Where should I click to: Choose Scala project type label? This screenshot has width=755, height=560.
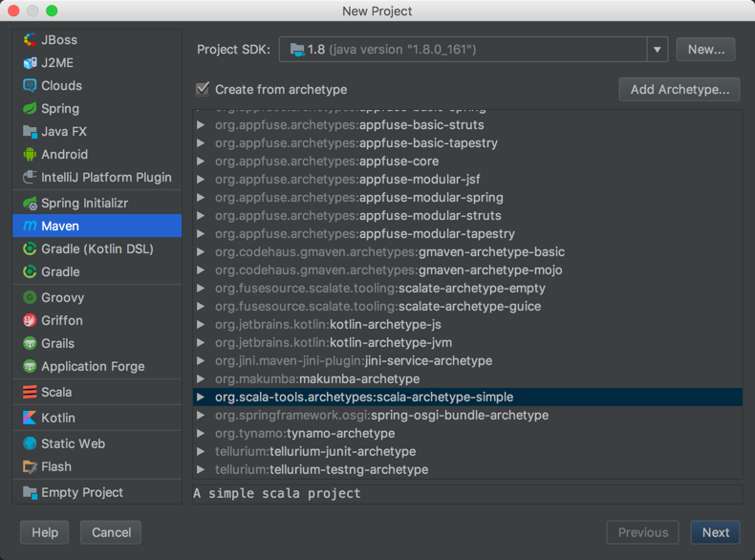pyautogui.click(x=56, y=392)
